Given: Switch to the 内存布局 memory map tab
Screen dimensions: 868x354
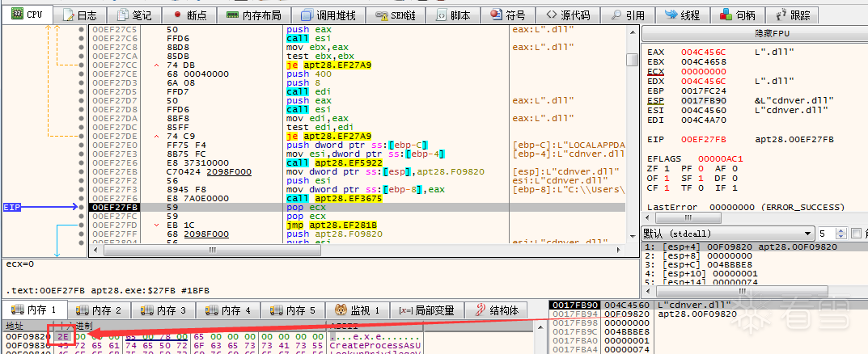Looking at the screenshot, I should point(254,15).
